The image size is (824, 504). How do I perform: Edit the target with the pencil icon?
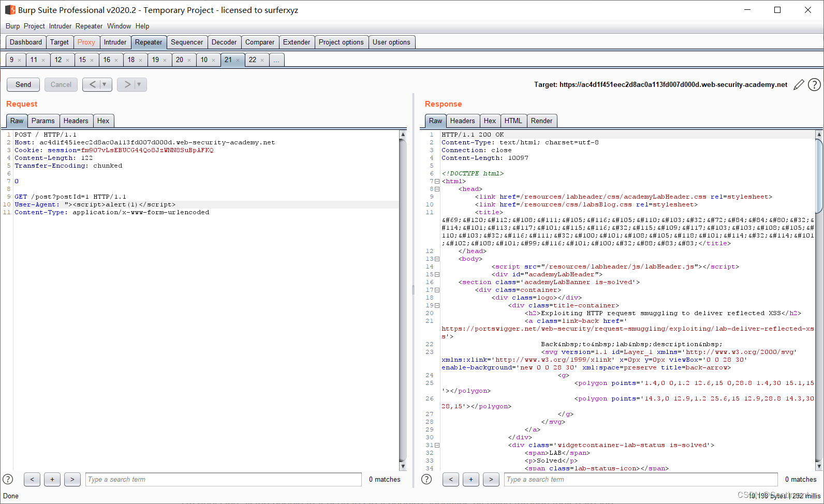[x=799, y=84]
